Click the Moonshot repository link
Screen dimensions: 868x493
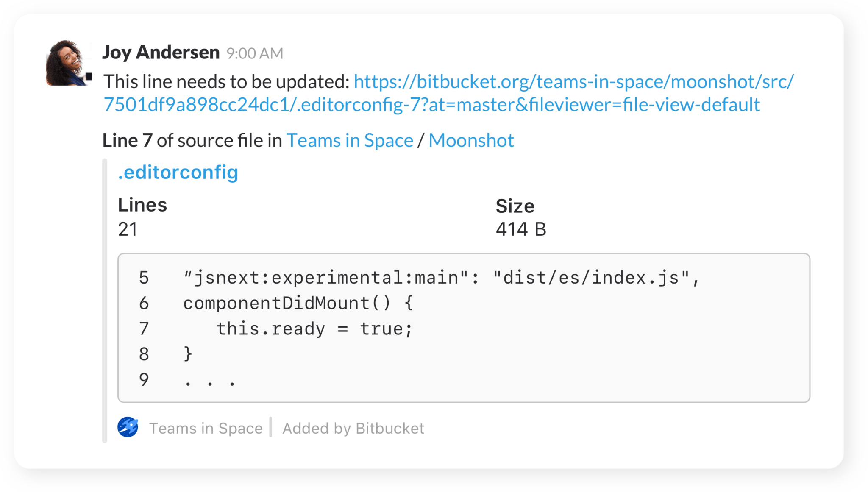(471, 140)
